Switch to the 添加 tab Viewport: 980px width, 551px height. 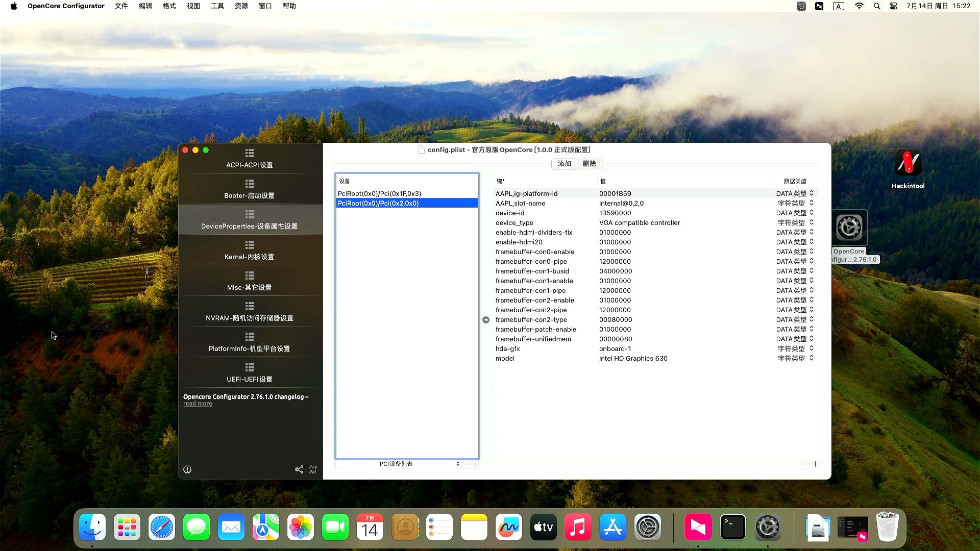564,164
